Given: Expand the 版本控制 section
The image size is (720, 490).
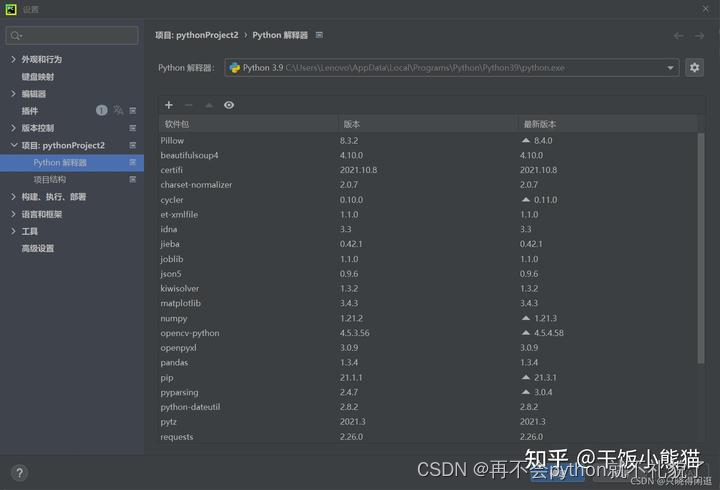Looking at the screenshot, I should pyautogui.click(x=13, y=128).
